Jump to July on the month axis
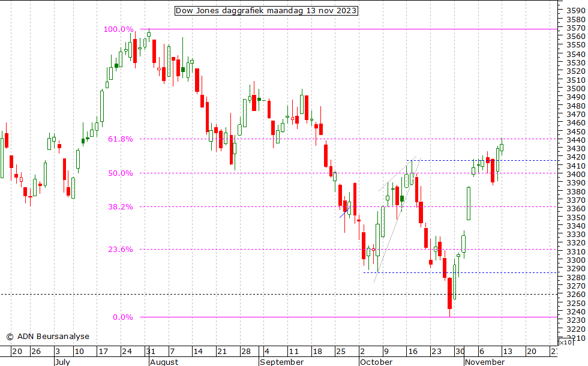Screen dimensions: 588x366 pos(62,362)
